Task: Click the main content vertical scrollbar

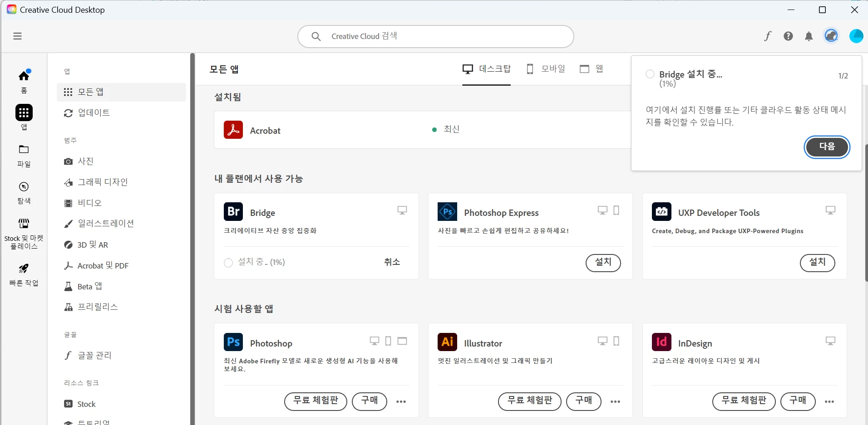Action: tap(866, 213)
